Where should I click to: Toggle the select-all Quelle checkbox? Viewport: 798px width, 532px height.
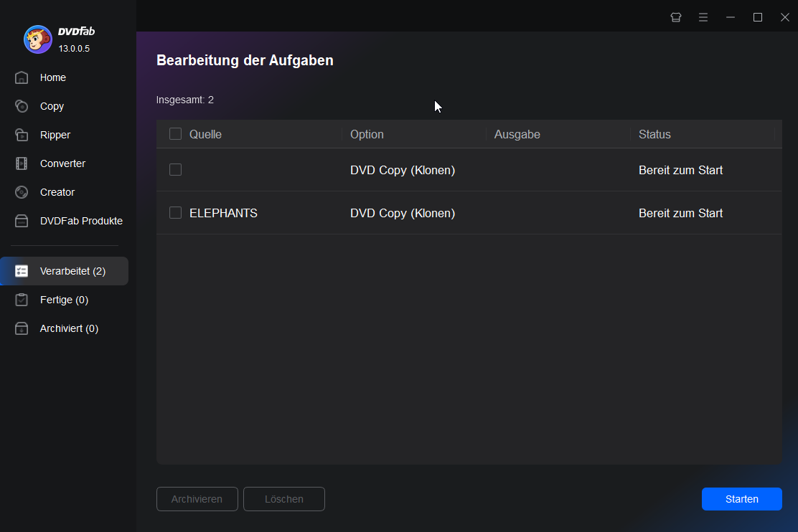click(x=175, y=134)
